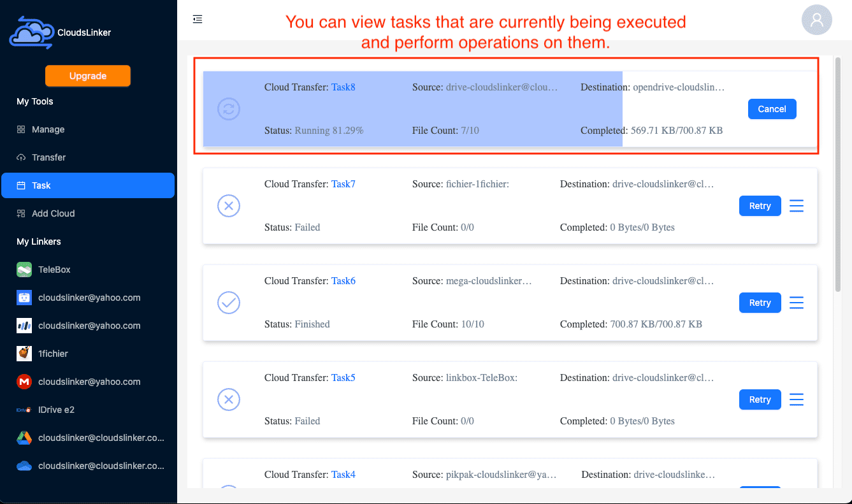Retry the Task6 transfer

pyautogui.click(x=760, y=303)
